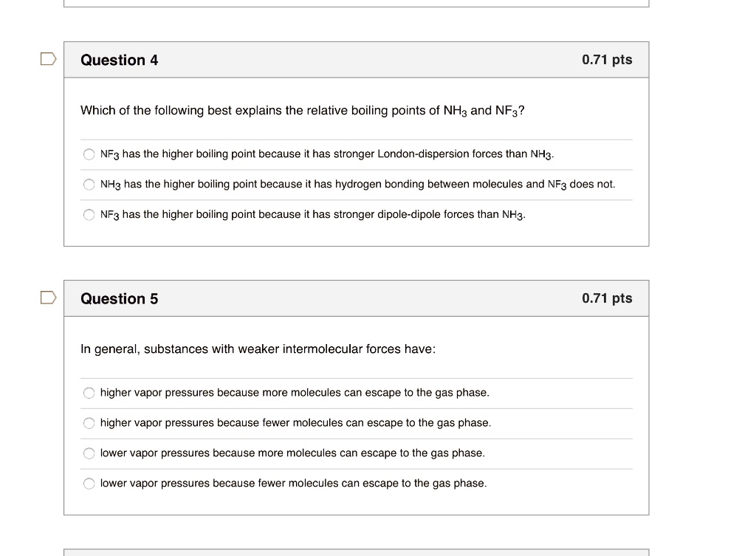This screenshot has height=556, width=756.
Task: Click the "Question 4" header title
Action: pos(119,61)
